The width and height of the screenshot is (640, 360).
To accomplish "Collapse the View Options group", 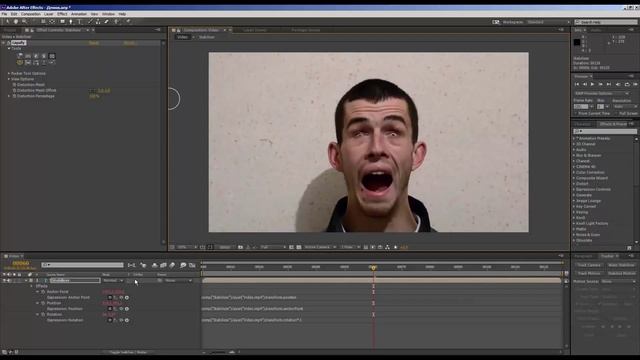I will click(x=9, y=79).
